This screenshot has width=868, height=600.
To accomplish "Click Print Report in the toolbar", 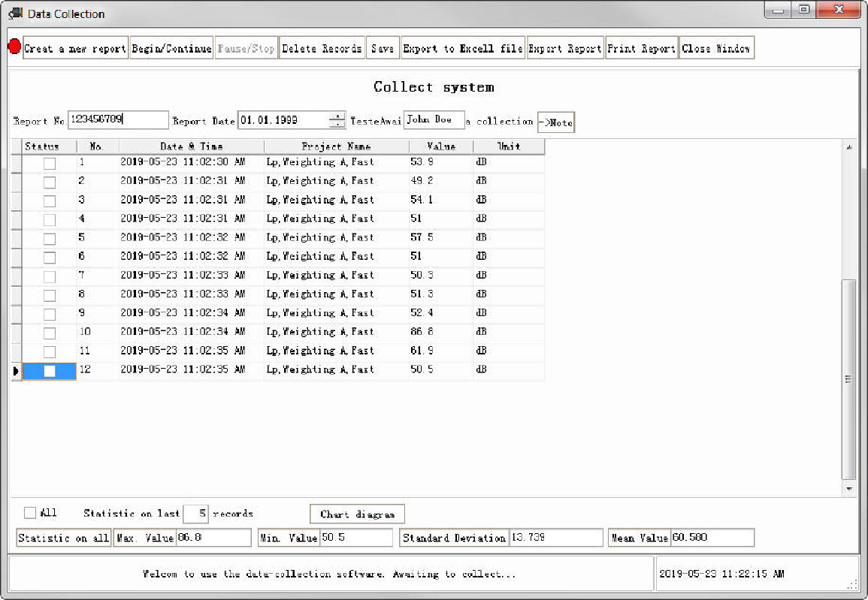I will (641, 47).
